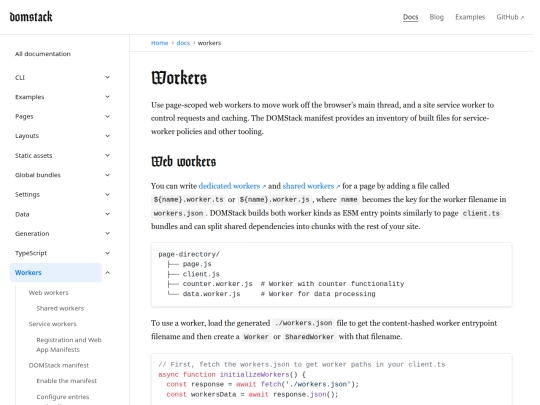Select the CLI sidebar item
The width and height of the screenshot is (540, 405).
point(20,77)
